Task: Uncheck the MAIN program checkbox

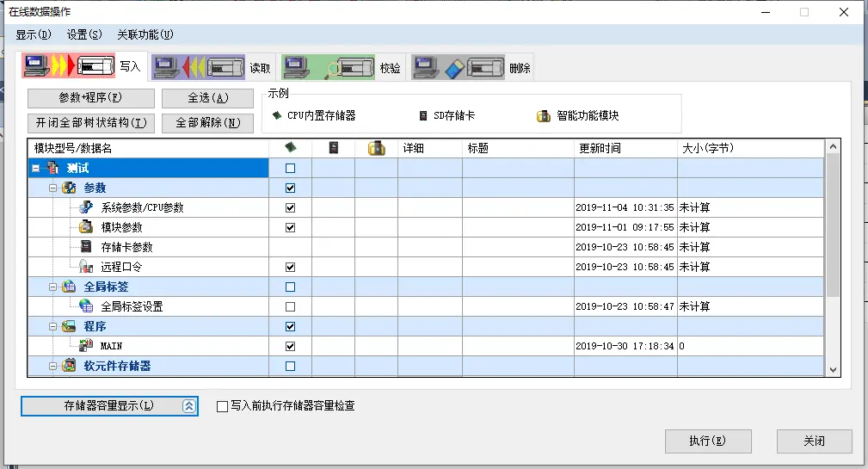Action: (290, 347)
